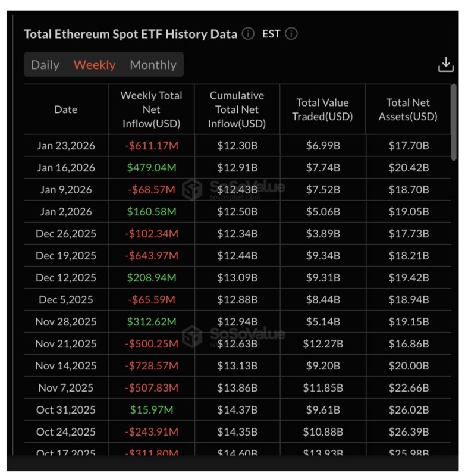Select the Weekly tab
Screen dimensions: 465x476
coord(95,65)
